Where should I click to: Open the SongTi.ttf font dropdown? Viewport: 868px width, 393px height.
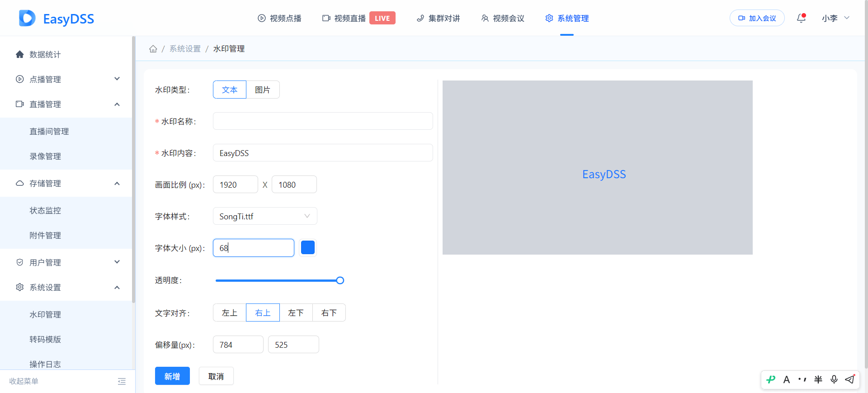[x=265, y=216]
